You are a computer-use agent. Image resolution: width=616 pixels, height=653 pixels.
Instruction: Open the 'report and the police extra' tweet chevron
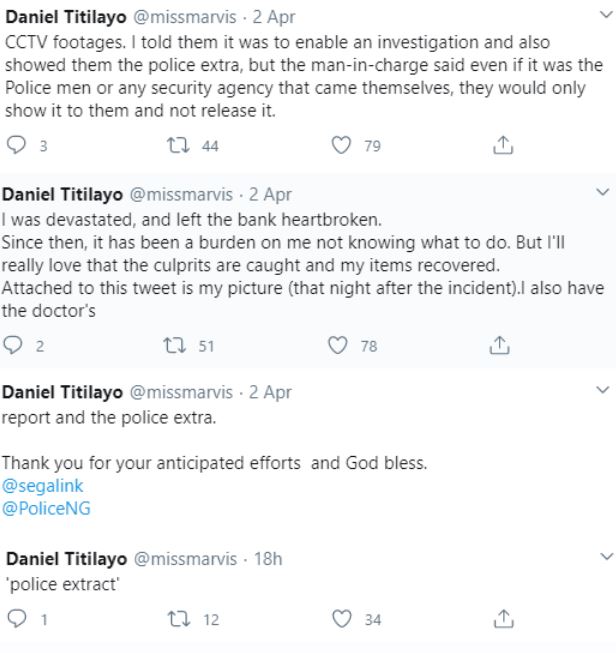pos(601,389)
